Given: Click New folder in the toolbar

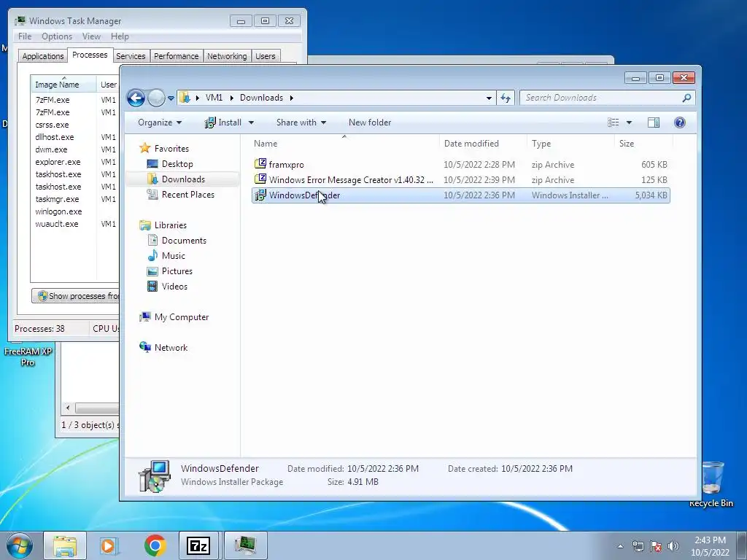Looking at the screenshot, I should pyautogui.click(x=370, y=122).
